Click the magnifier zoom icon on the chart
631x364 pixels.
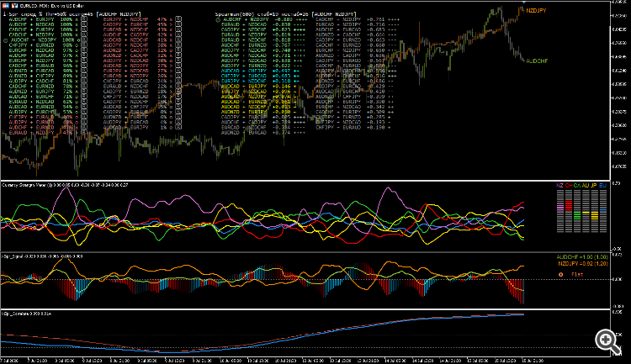608,342
